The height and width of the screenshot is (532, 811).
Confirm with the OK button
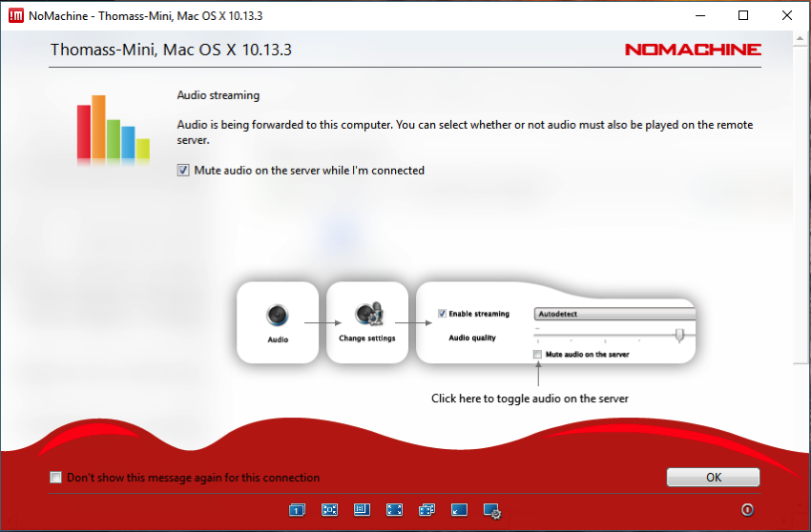click(714, 478)
